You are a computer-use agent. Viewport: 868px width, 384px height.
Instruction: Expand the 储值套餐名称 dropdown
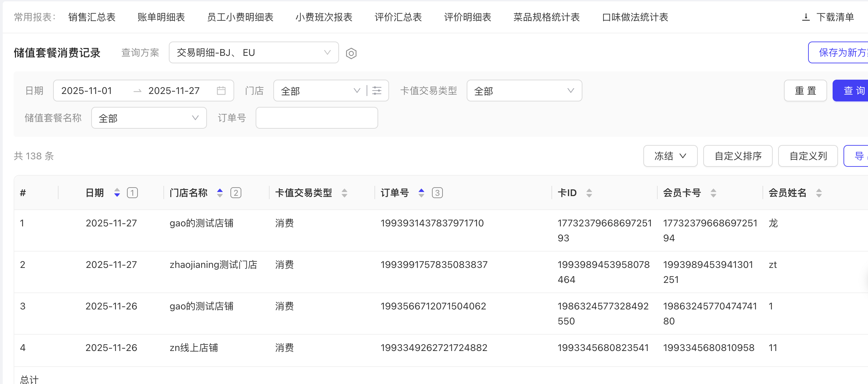point(149,118)
